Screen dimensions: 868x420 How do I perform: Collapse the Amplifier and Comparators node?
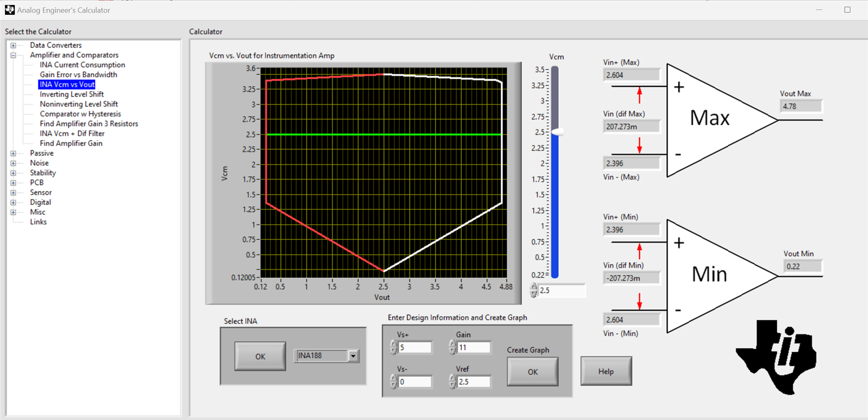tap(13, 55)
